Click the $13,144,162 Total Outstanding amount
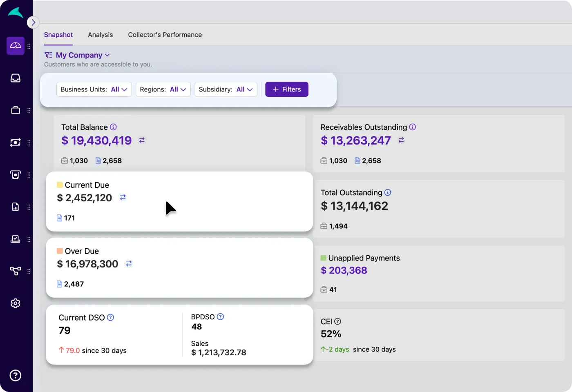Screen dimensions: 572x392 355,206
